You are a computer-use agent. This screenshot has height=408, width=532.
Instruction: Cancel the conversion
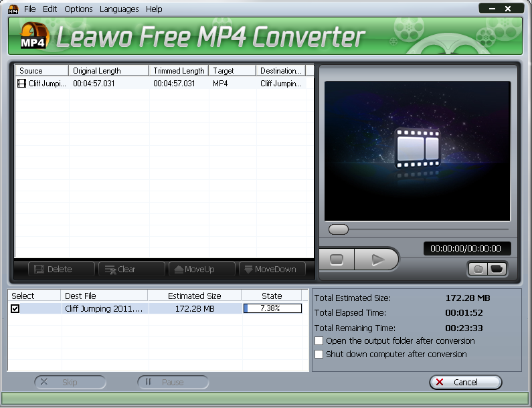(x=466, y=382)
